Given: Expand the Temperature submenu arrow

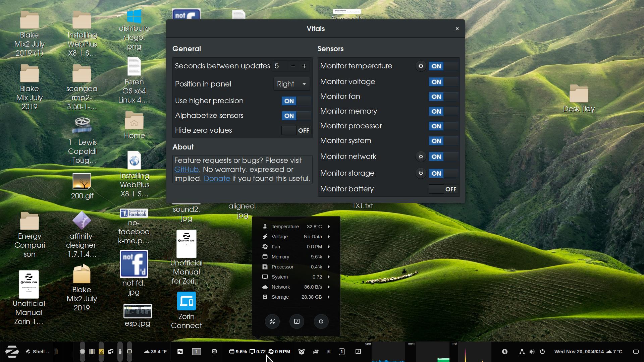Looking at the screenshot, I should (x=329, y=227).
